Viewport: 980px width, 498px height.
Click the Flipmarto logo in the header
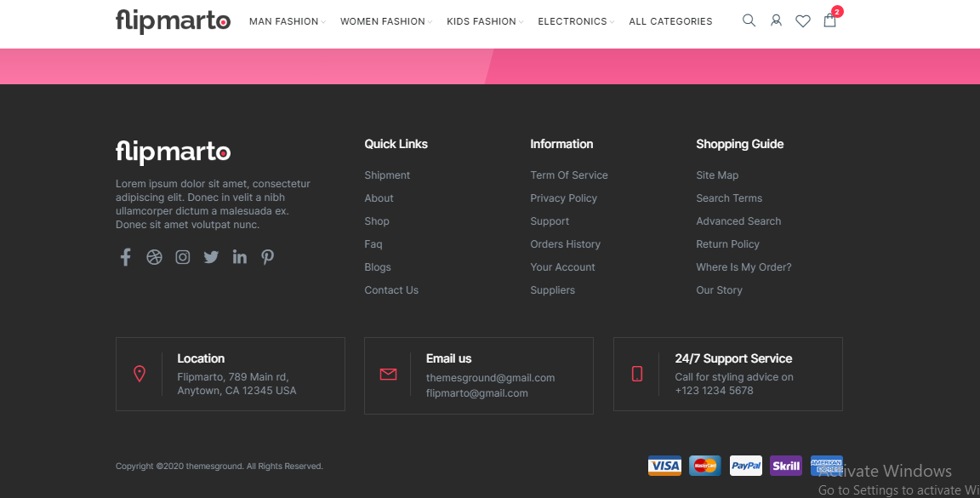[173, 20]
